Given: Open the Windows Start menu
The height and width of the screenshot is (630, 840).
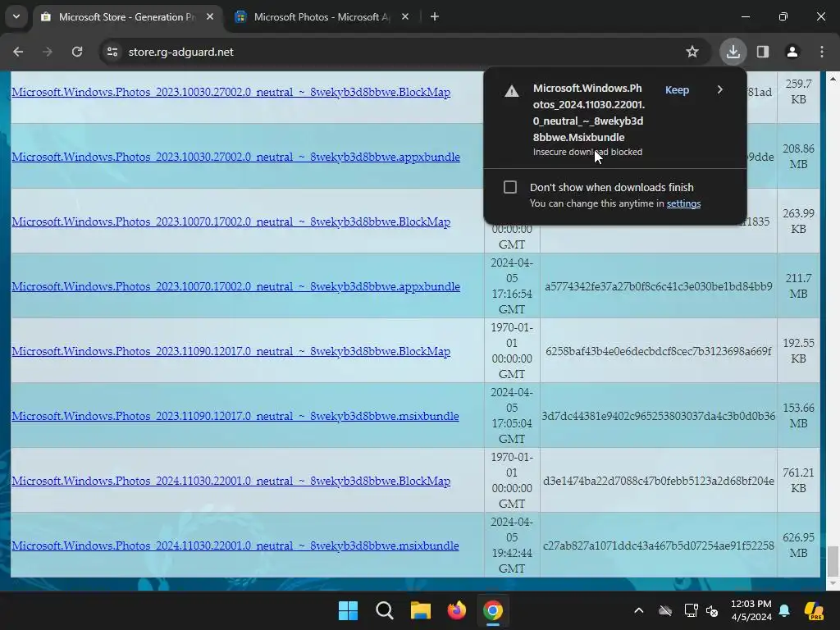Looking at the screenshot, I should pos(348,610).
